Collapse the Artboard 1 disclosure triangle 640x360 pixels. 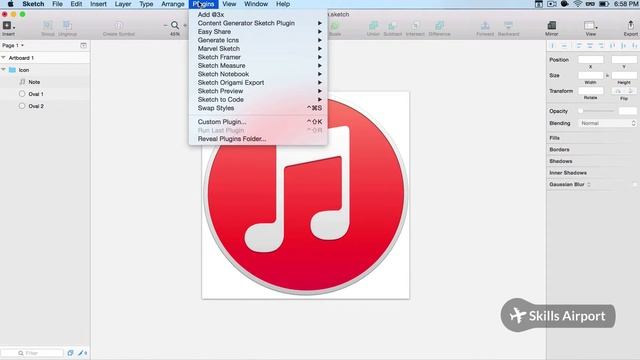(x=4, y=58)
